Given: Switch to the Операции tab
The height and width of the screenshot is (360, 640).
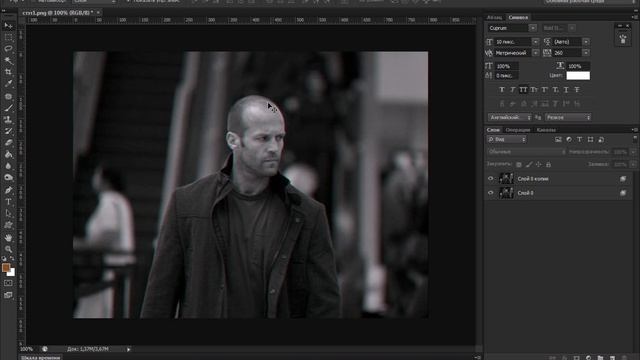Looking at the screenshot, I should pyautogui.click(x=518, y=130).
